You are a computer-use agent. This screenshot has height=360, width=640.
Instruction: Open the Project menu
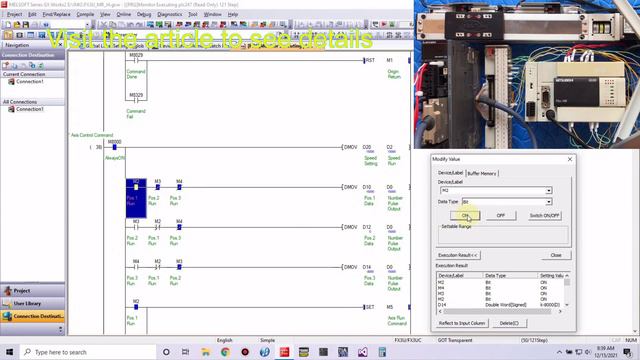(x=14, y=14)
